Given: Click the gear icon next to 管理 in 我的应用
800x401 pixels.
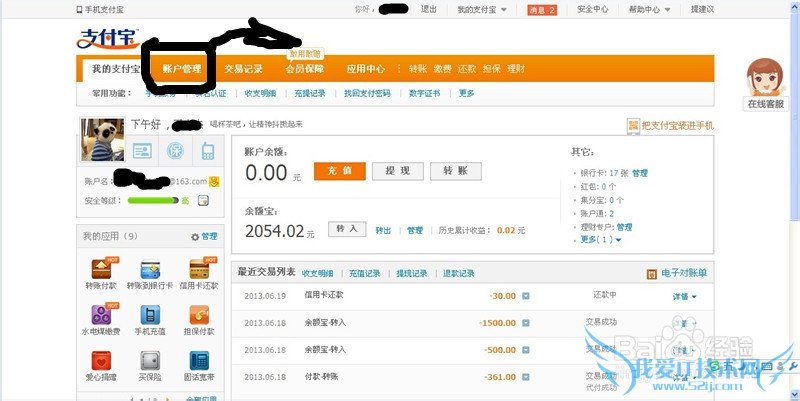Looking at the screenshot, I should click(195, 237).
